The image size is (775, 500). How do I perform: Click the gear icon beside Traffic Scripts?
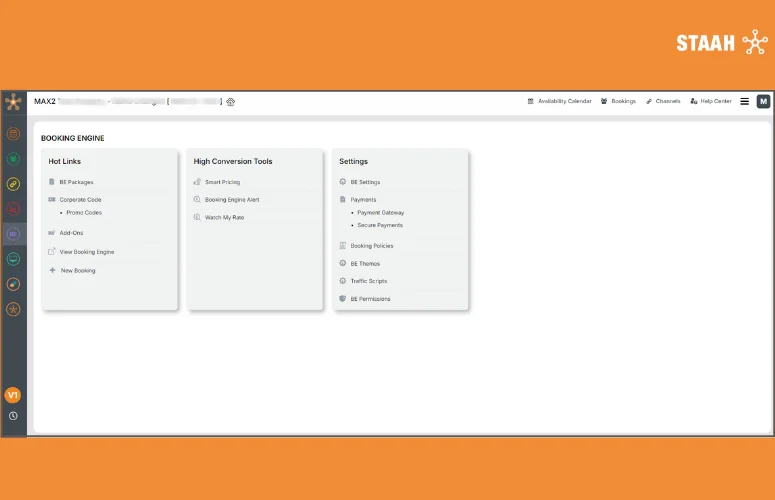pyautogui.click(x=343, y=281)
